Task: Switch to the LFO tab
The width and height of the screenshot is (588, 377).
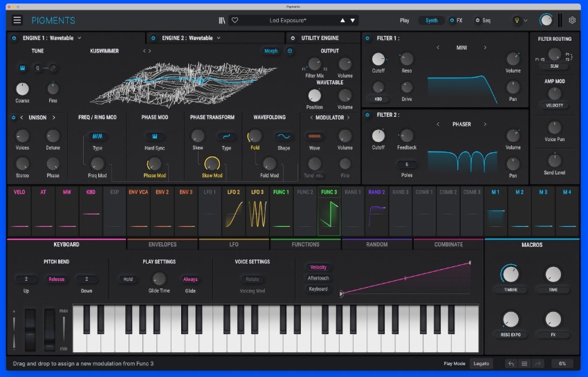Action: pyautogui.click(x=234, y=244)
